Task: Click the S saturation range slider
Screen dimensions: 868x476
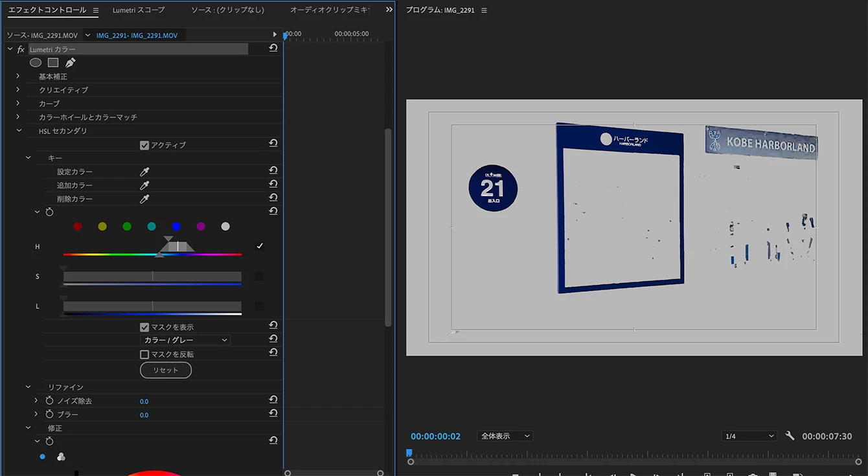Action: click(152, 277)
